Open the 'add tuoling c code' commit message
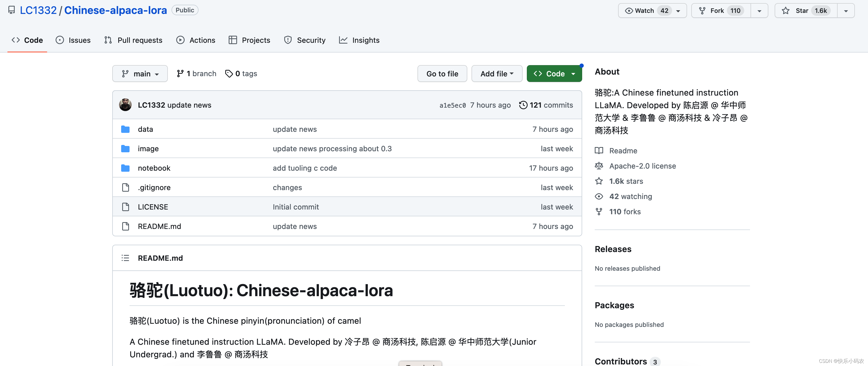The width and height of the screenshot is (868, 366). pyautogui.click(x=305, y=168)
